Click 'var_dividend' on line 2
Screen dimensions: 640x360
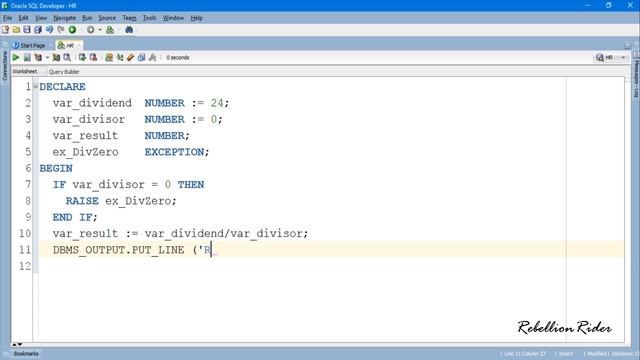(92, 103)
